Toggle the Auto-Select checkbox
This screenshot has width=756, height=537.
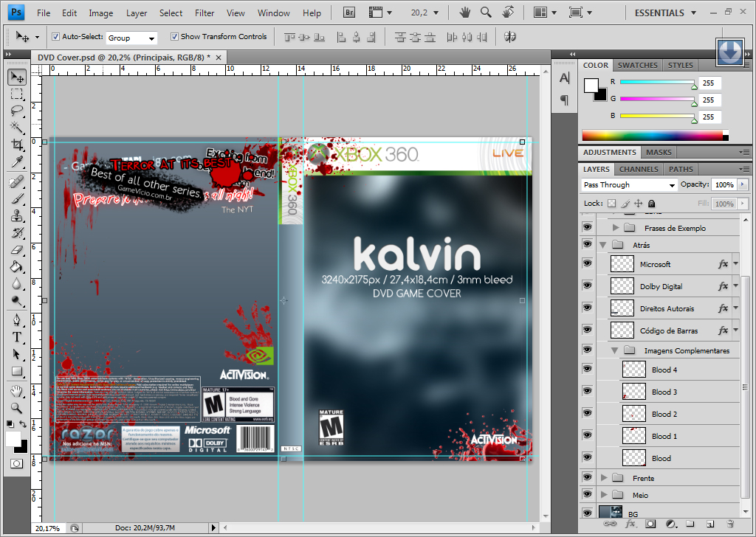coord(55,37)
